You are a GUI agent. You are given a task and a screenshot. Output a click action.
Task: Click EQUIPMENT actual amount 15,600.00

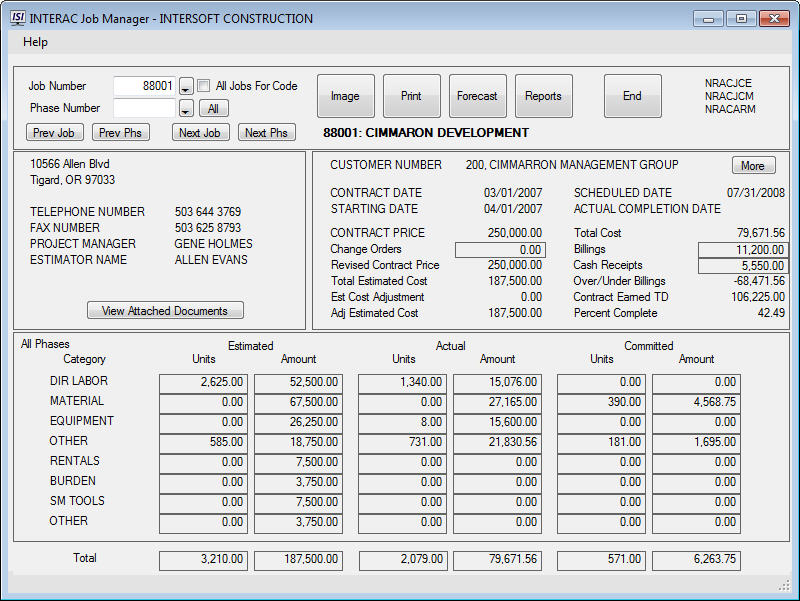click(x=497, y=423)
